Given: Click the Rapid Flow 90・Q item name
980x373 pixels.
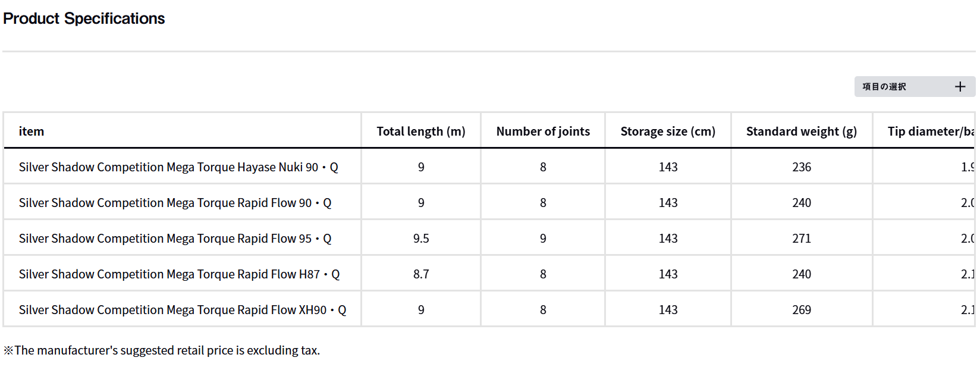Looking at the screenshot, I should [x=175, y=203].
